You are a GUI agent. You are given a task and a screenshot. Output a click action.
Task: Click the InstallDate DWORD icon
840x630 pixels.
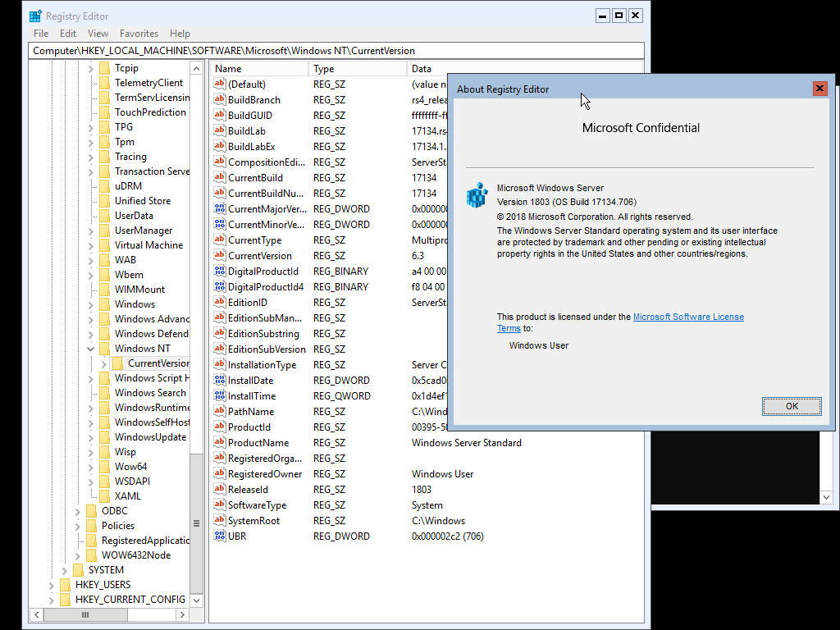click(219, 380)
